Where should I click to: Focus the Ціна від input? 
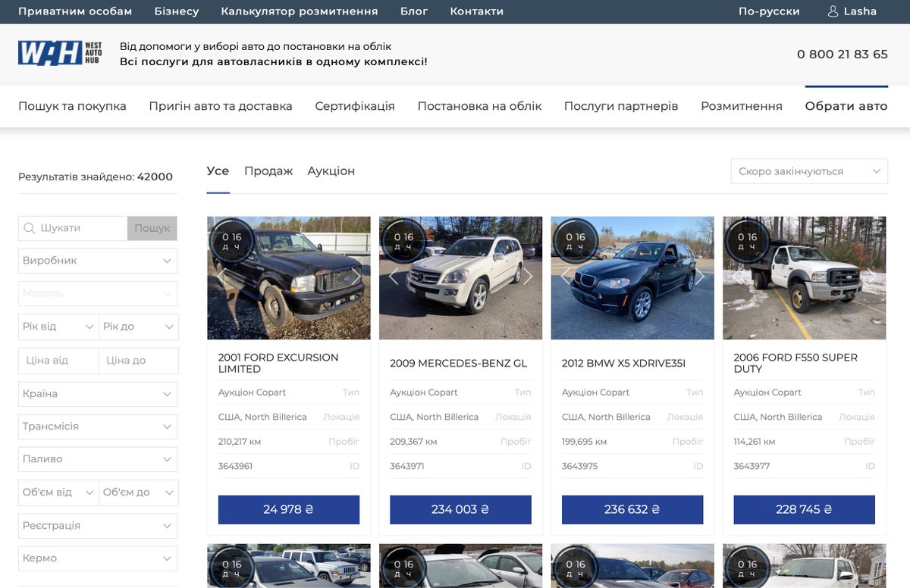point(58,361)
